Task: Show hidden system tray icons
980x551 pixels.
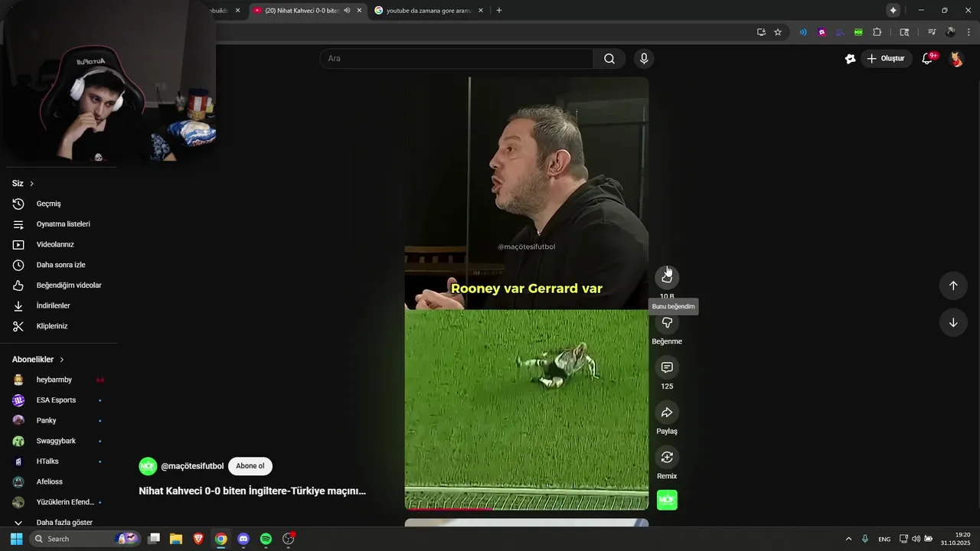Action: tap(848, 539)
